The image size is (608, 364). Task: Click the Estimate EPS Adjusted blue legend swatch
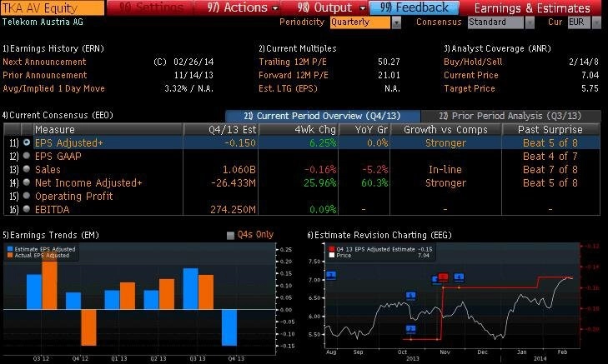(x=10, y=249)
